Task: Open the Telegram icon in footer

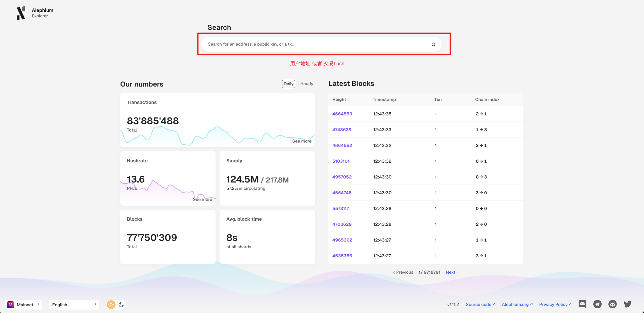Action: coord(597,304)
